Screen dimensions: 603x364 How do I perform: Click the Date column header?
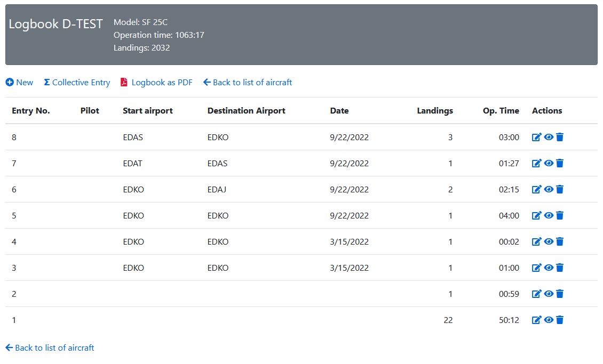pyautogui.click(x=339, y=111)
